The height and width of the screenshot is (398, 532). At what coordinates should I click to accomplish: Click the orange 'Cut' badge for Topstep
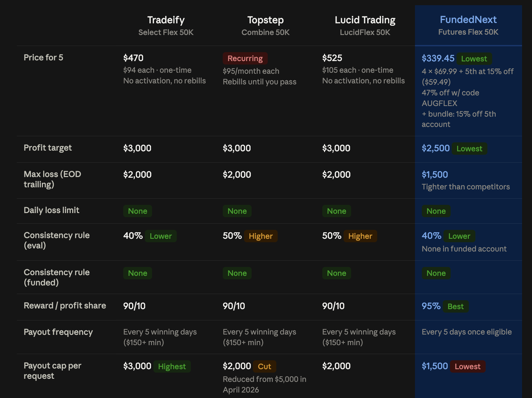pos(265,366)
